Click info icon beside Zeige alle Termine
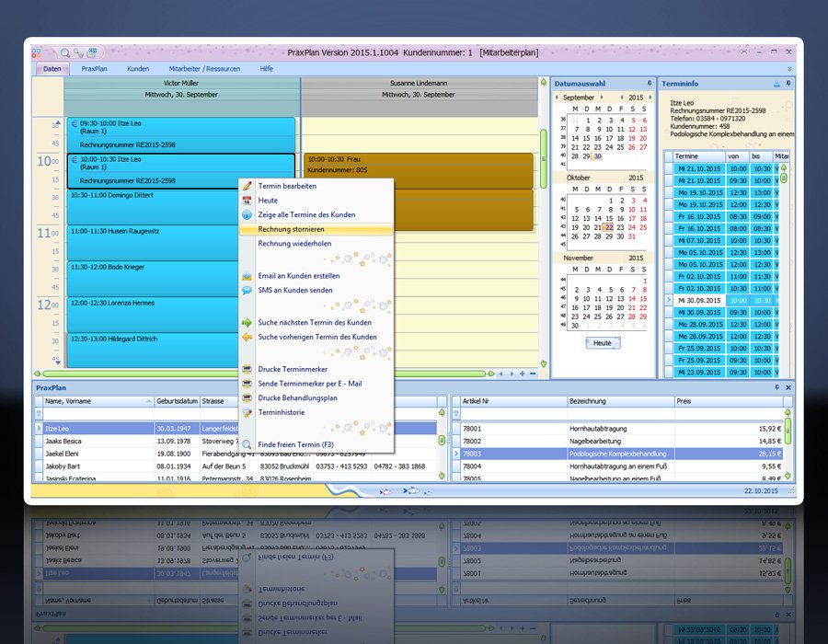Viewport: 828px width, 644px height. [247, 215]
